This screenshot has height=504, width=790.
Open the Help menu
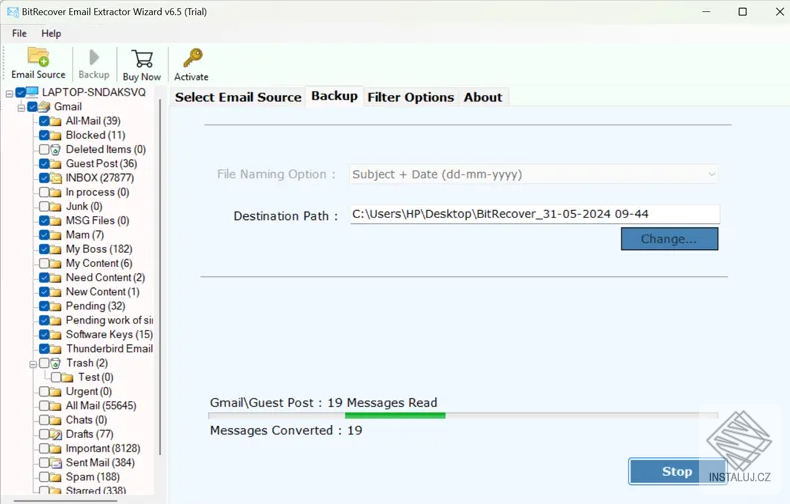click(51, 33)
